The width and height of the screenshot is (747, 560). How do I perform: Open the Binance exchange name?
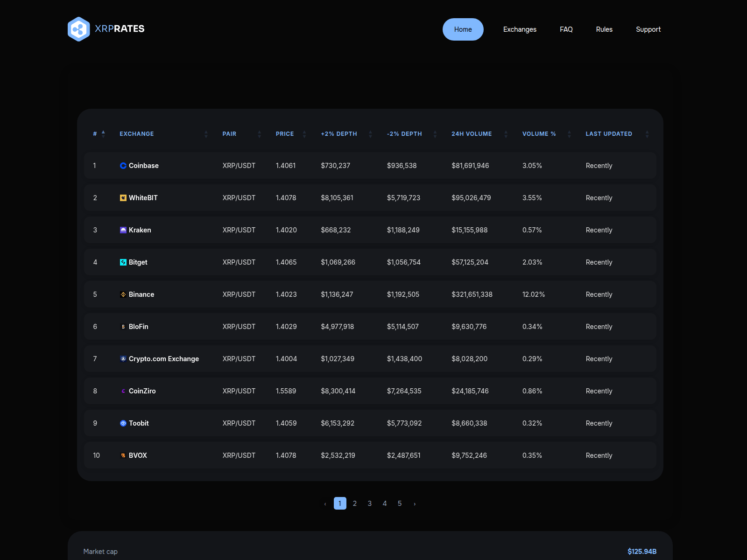[141, 294]
